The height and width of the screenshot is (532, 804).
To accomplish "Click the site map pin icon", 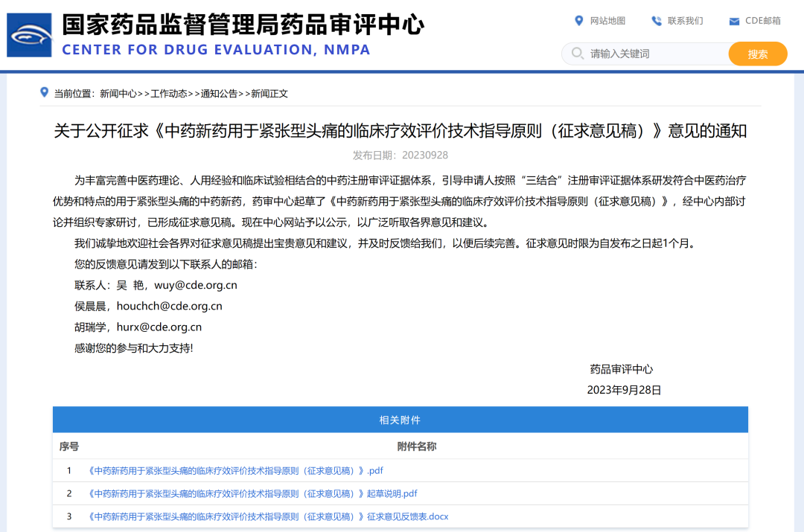I will (x=579, y=21).
